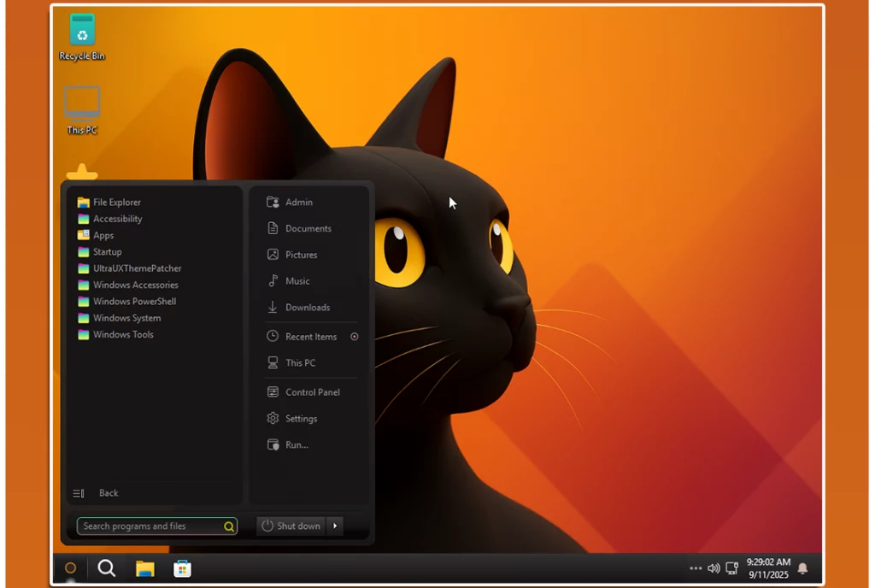Expand the Shut down options arrow
The width and height of the screenshot is (875, 588).
(x=335, y=526)
